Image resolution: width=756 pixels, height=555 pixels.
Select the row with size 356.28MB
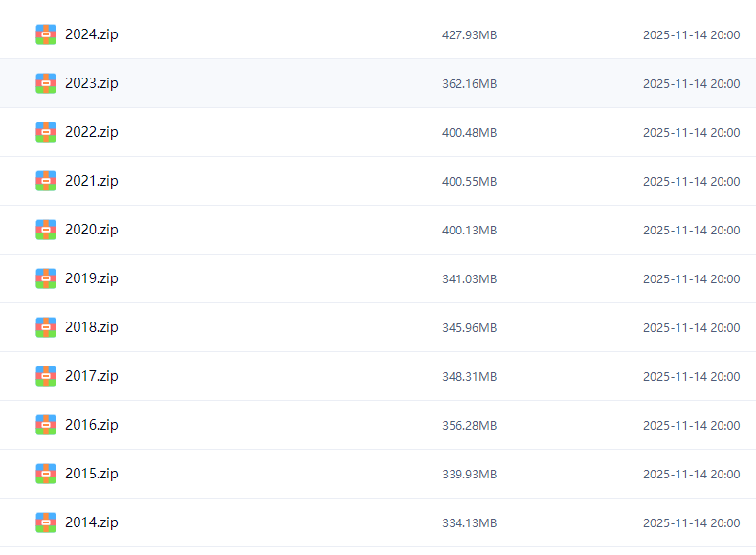(x=469, y=426)
